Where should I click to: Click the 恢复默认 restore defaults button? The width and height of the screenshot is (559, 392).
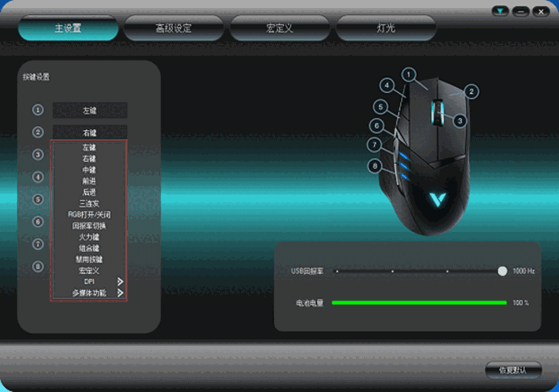tap(514, 370)
